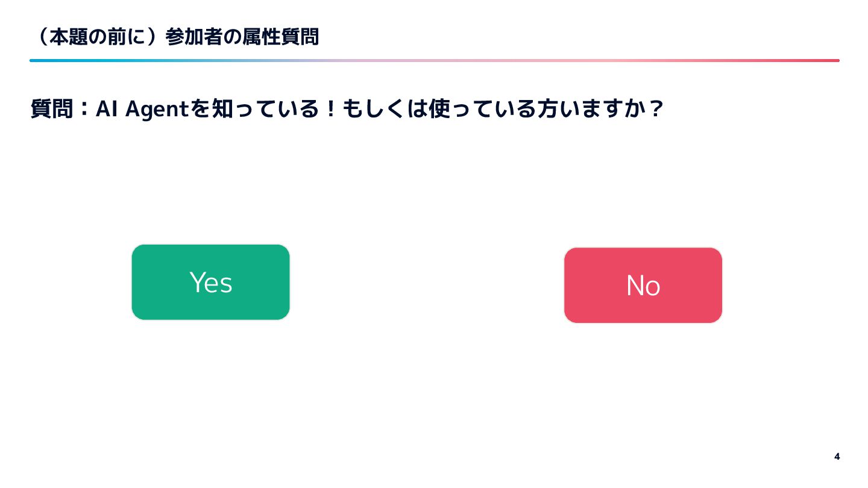Click the red No button

click(643, 285)
